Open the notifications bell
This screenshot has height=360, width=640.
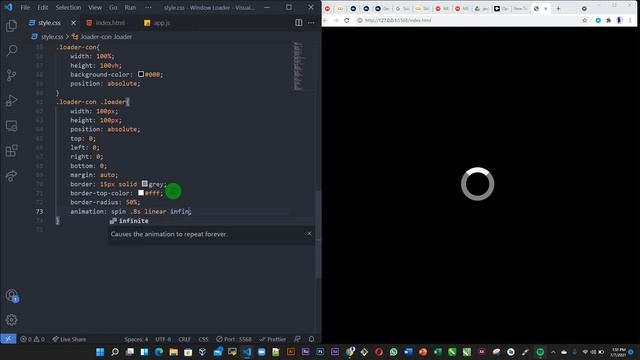311,339
